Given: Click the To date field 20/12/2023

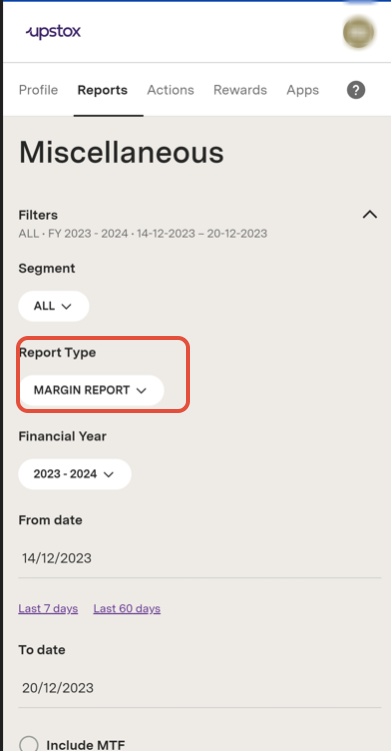Looking at the screenshot, I should [200, 688].
